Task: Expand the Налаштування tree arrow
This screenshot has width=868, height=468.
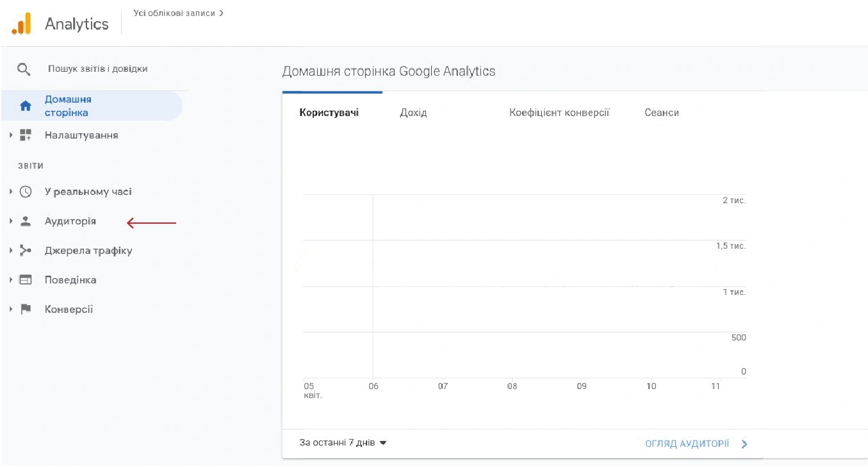Action: 11,135
